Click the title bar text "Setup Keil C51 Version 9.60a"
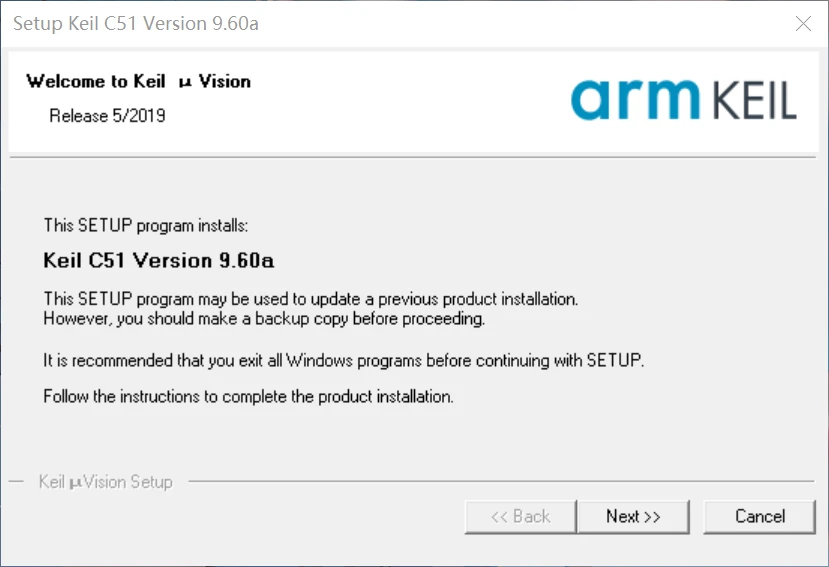Screen dimensions: 829x567 pyautogui.click(x=135, y=23)
